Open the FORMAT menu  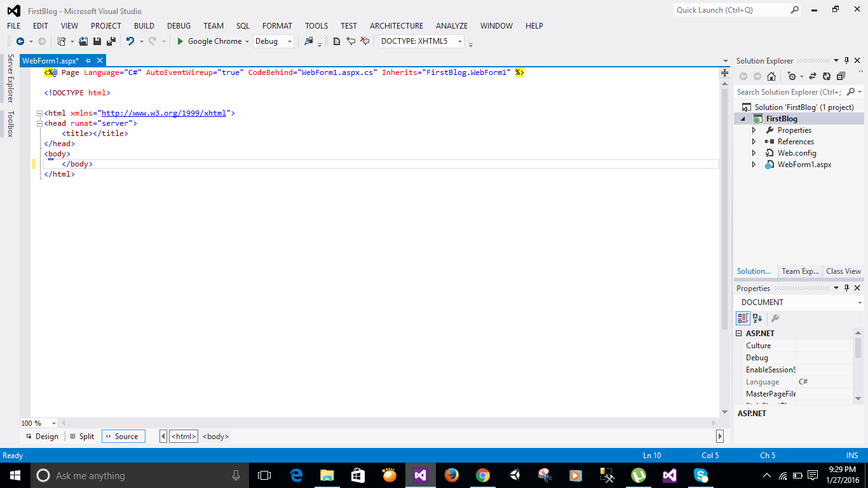[277, 26]
